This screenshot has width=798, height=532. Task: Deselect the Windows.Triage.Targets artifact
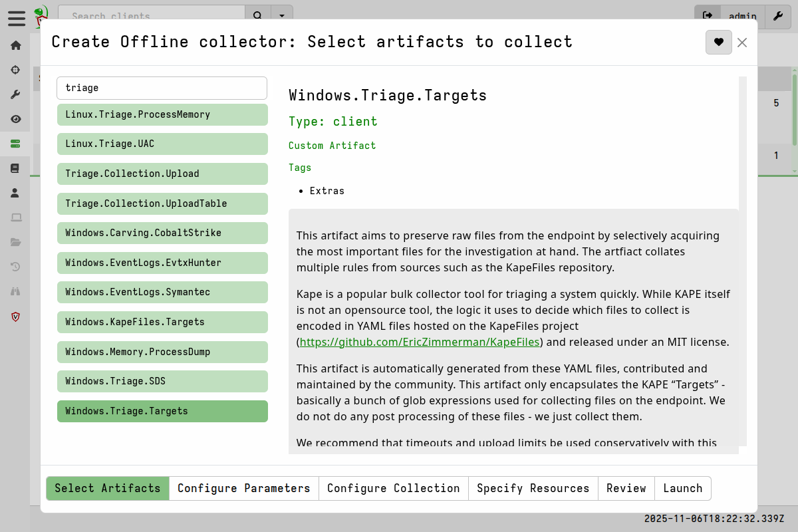(162, 411)
